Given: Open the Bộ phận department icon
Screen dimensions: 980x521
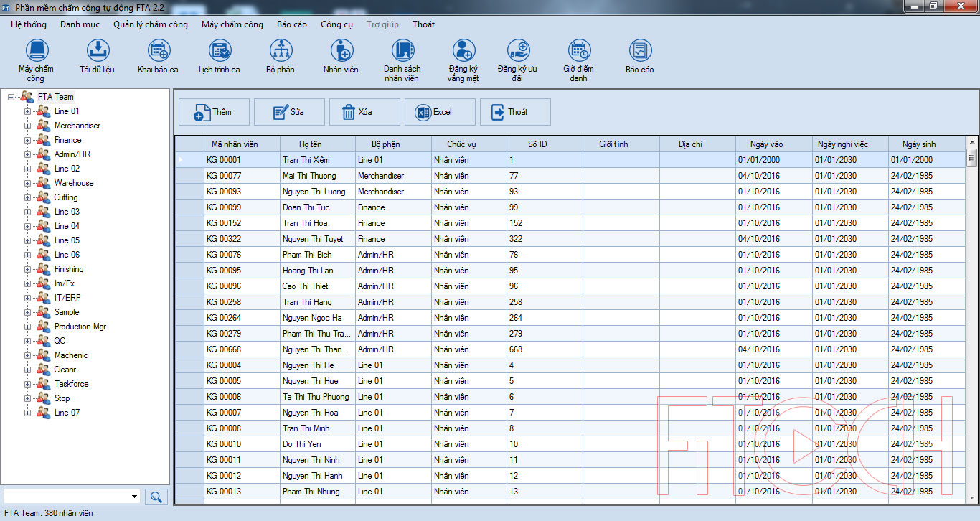Looking at the screenshot, I should pyautogui.click(x=281, y=51).
